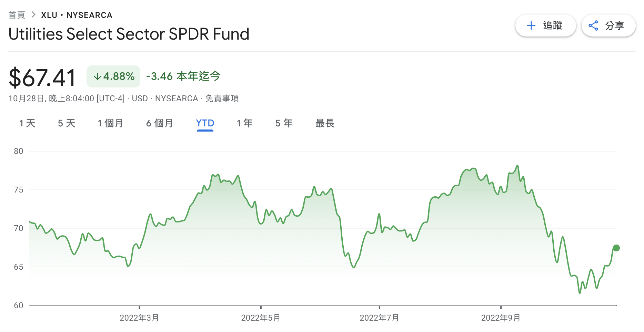Click the $67.41 price value
This screenshot has height=332, width=644.
pyautogui.click(x=42, y=77)
